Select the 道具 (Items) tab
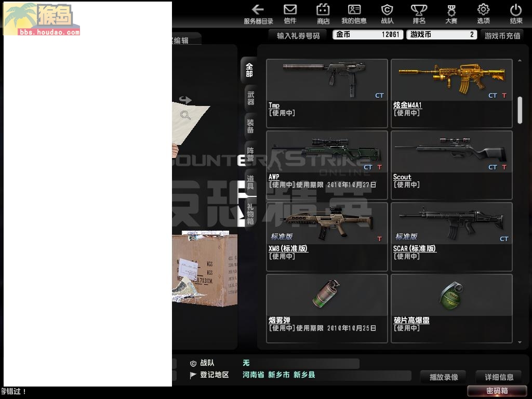This screenshot has height=399, width=532. coord(250,182)
